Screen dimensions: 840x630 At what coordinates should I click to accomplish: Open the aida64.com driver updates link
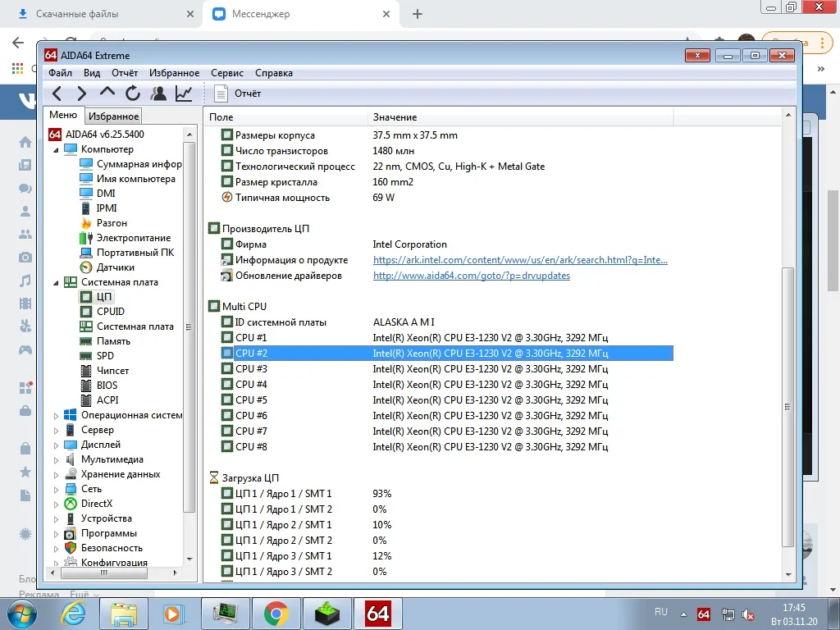pyautogui.click(x=471, y=276)
